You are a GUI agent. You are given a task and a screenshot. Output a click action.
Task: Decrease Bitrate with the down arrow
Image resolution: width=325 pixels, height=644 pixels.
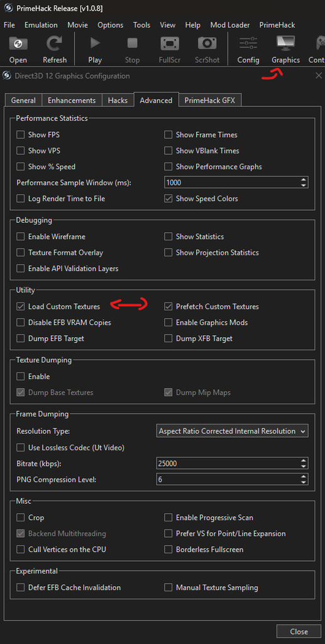[x=304, y=466]
